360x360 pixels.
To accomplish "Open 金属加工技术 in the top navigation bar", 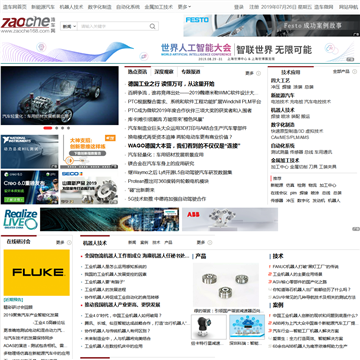I will pyautogui.click(x=159, y=7).
